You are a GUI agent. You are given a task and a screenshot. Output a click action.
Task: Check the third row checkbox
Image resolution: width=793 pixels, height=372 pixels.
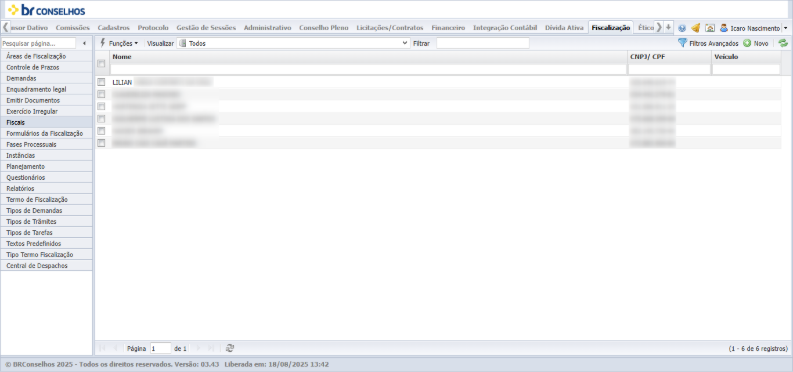(x=101, y=106)
